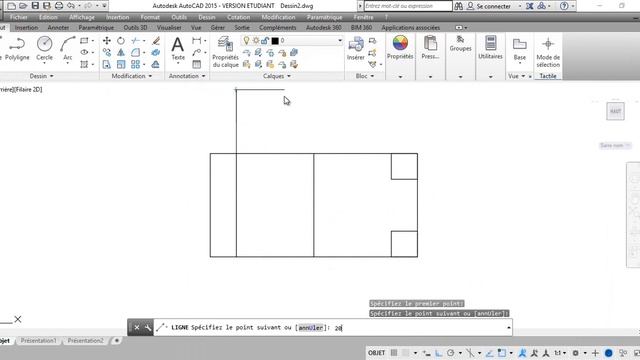Expand command line history arrow
The height and width of the screenshot is (360, 640).
point(509,327)
